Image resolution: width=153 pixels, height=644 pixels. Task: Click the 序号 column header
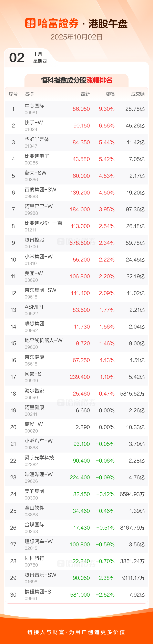13,94
